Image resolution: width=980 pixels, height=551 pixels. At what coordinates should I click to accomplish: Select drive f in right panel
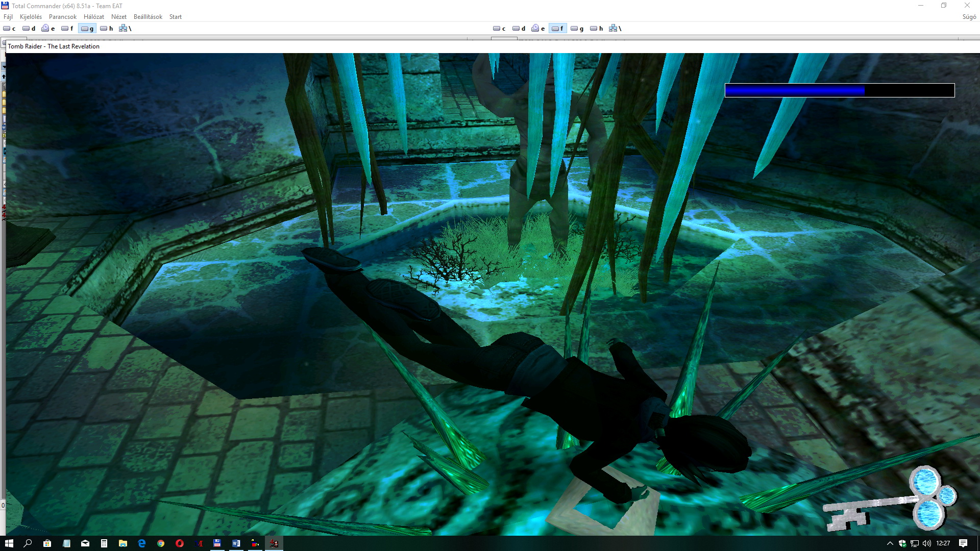point(557,29)
